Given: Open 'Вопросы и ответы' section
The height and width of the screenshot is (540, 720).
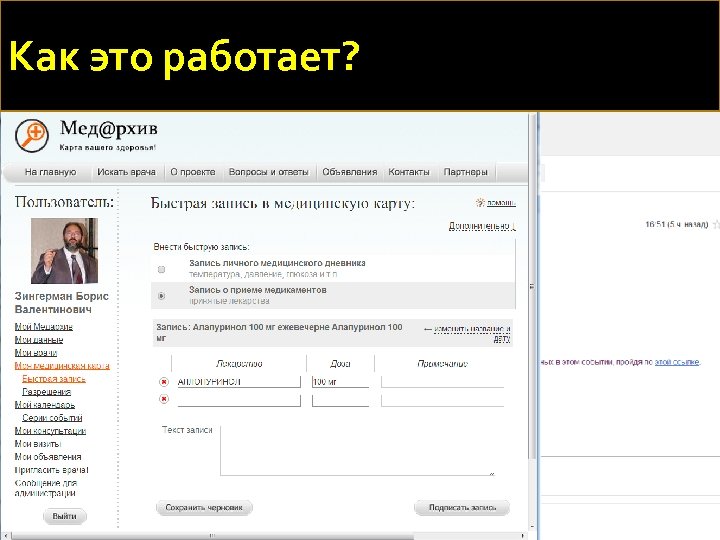Looking at the screenshot, I should coord(269,172).
